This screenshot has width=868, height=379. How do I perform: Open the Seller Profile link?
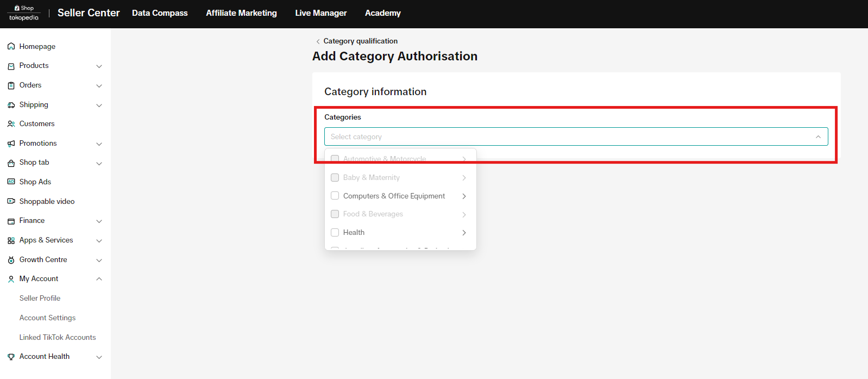(x=40, y=298)
